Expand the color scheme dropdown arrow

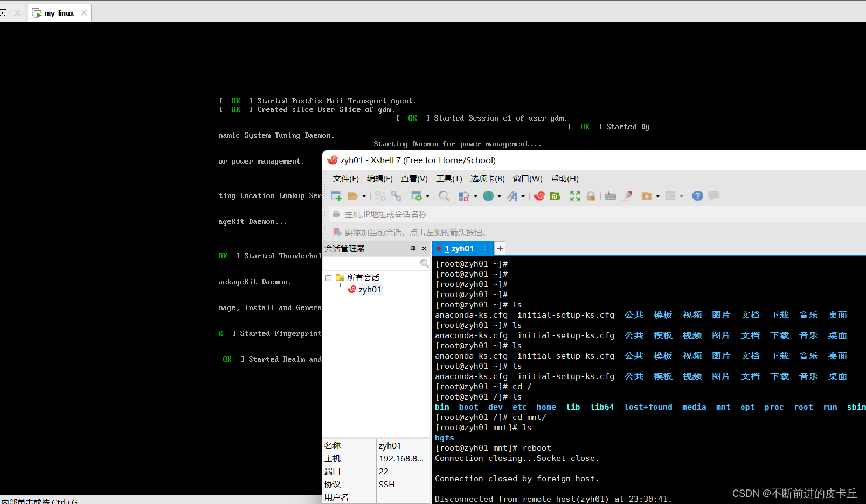(x=475, y=196)
